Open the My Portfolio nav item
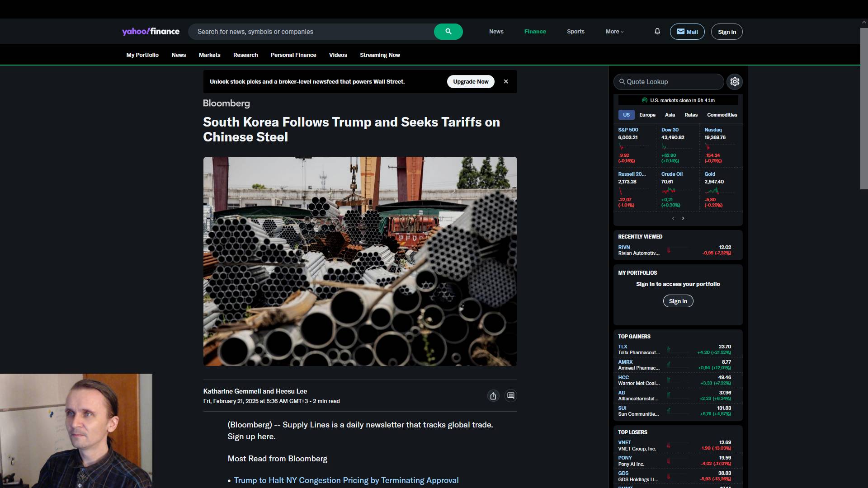This screenshot has width=868, height=488. pos(142,55)
